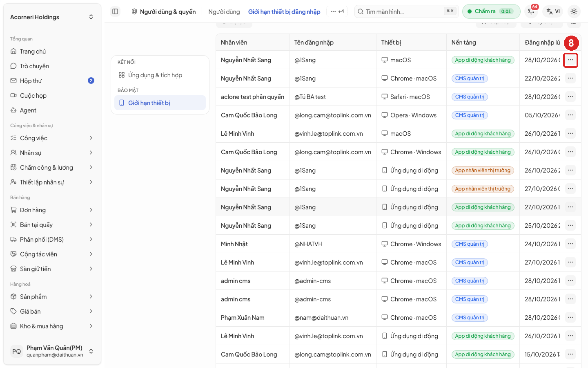Open Cuộc họp meetings in the sidebar
588x368 pixels.
[x=52, y=96]
